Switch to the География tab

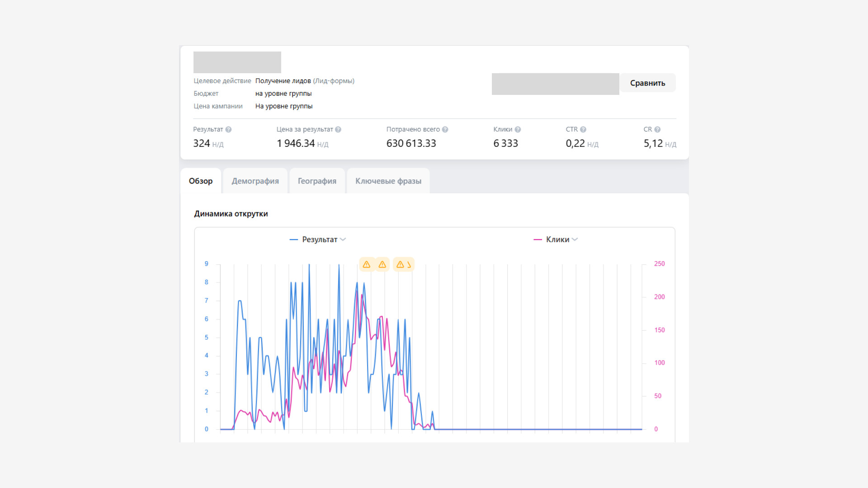click(x=317, y=181)
